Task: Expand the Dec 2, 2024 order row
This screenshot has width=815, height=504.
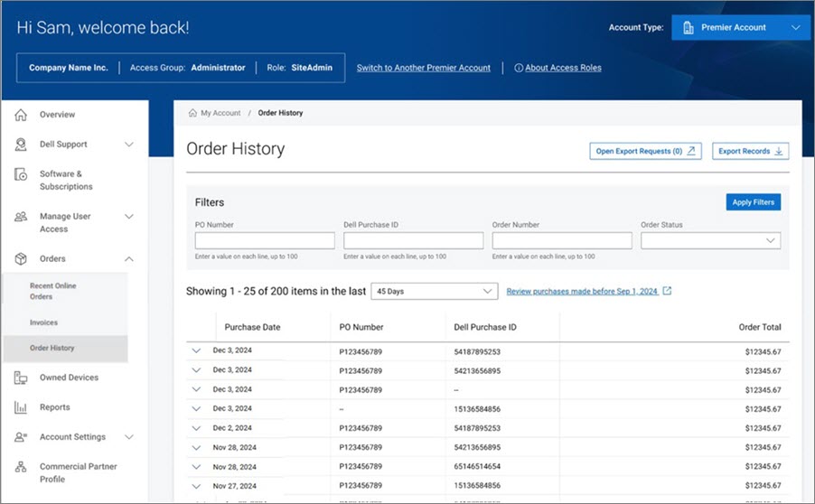Action: [x=196, y=428]
